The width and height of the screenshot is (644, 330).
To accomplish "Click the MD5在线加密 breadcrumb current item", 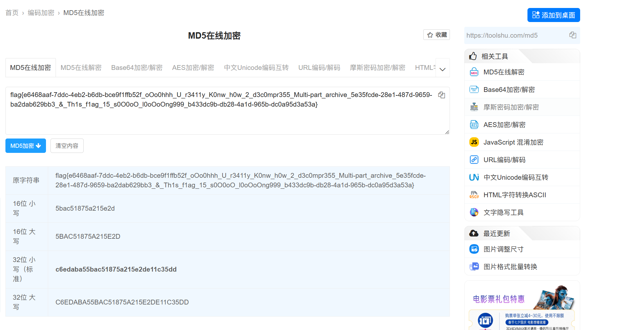I will point(84,13).
